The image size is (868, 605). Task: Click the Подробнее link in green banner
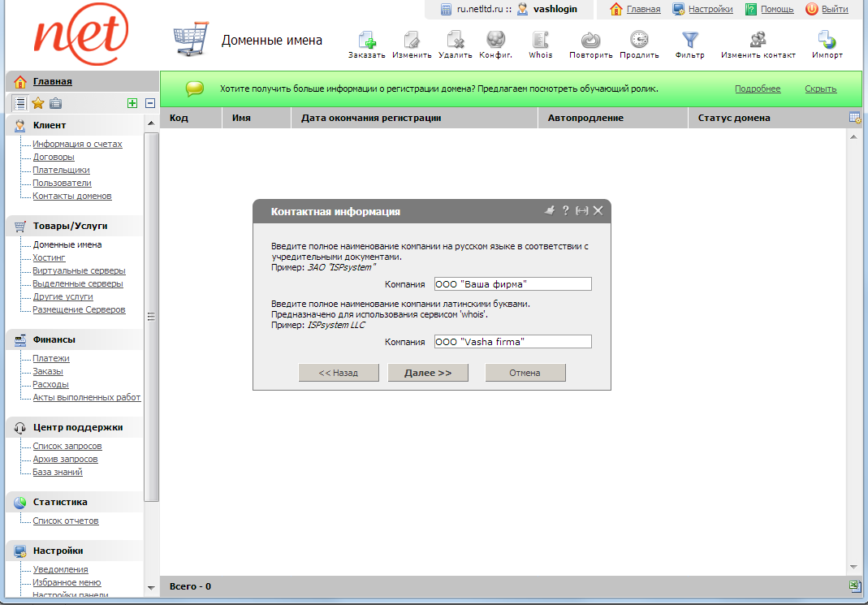tap(758, 89)
